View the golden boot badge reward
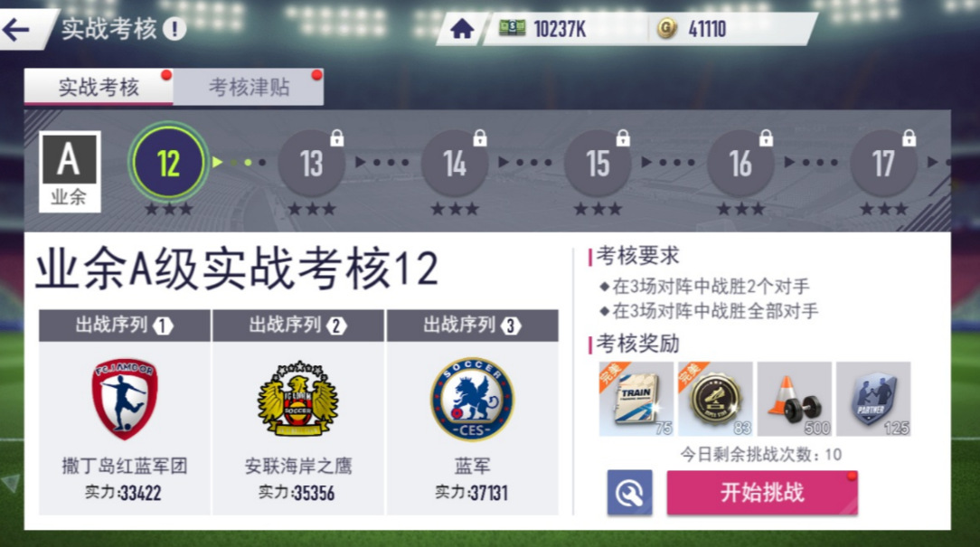This screenshot has width=980, height=547. click(x=715, y=399)
